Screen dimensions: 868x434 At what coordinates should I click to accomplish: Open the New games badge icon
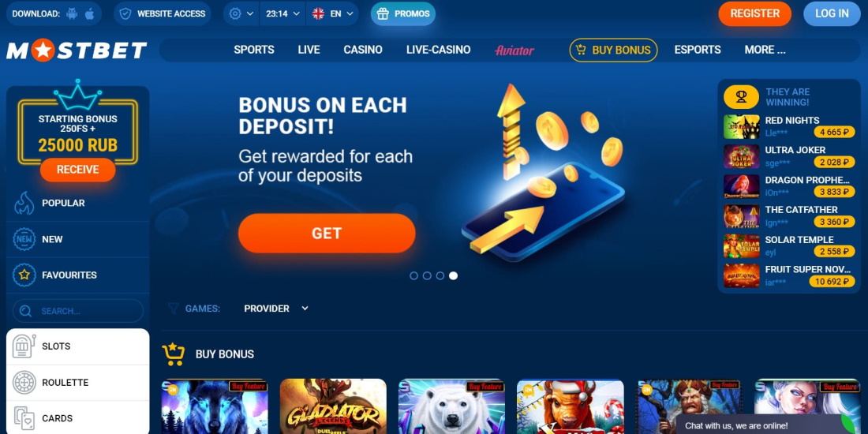coord(24,239)
